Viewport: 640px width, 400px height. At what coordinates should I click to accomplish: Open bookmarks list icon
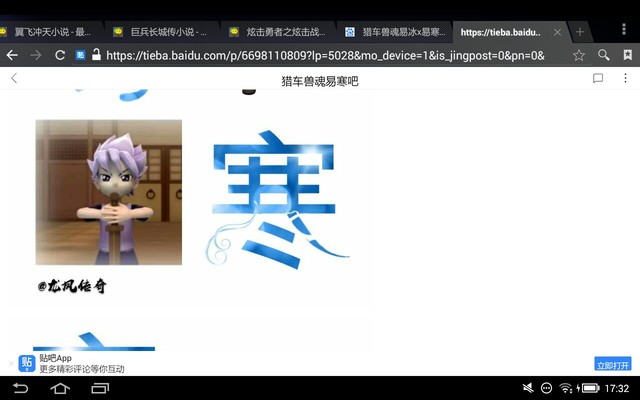tap(628, 55)
